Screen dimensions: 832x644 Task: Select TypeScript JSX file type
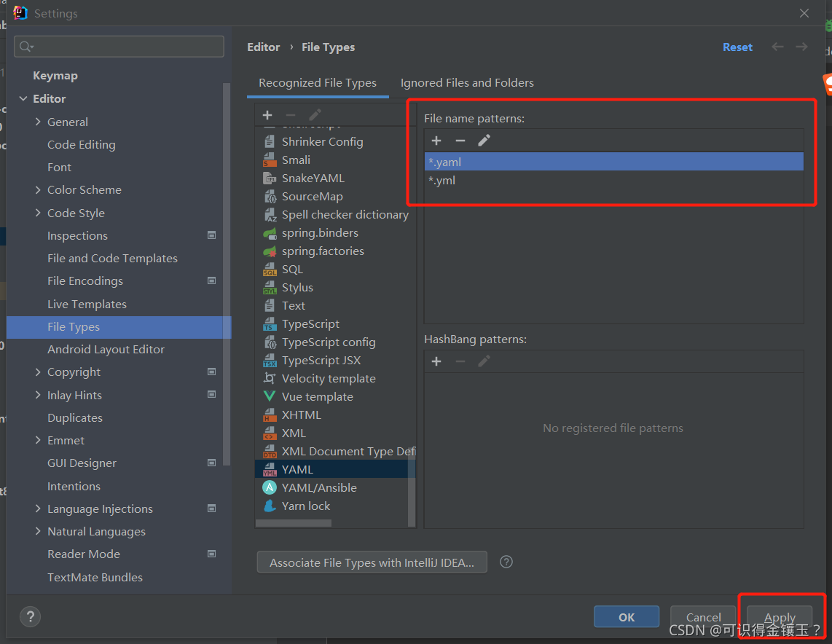tap(335, 360)
